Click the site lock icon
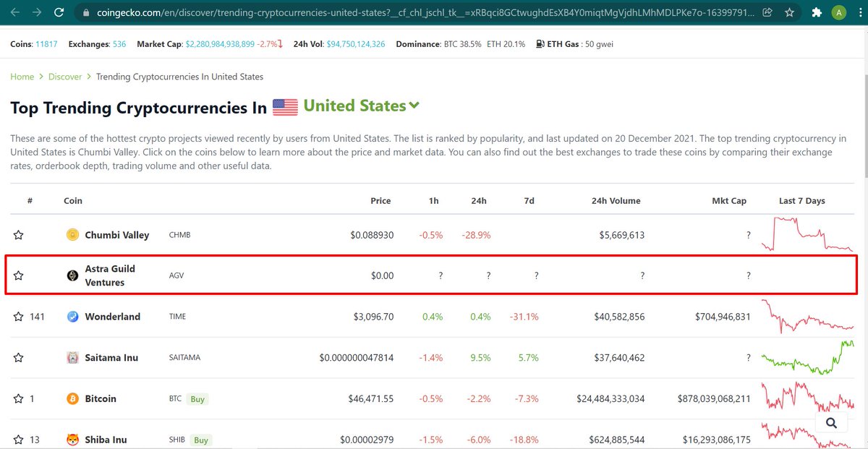The height and width of the screenshot is (449, 868). [x=85, y=12]
